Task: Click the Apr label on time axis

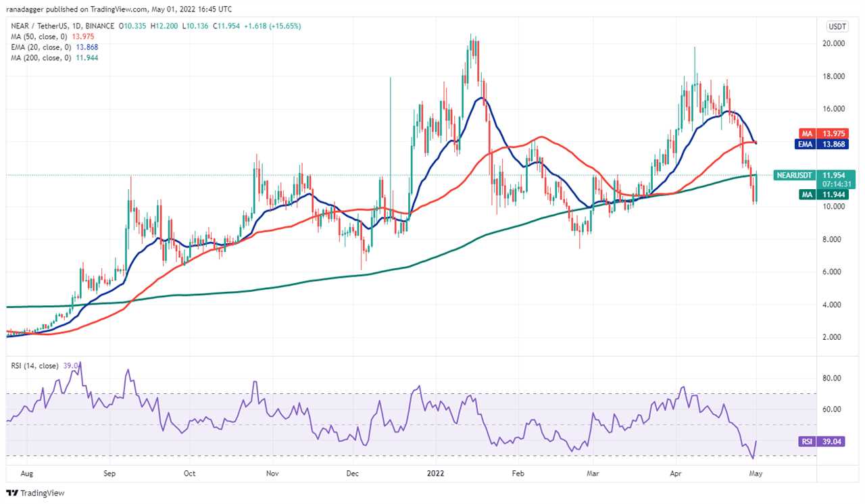Action: tap(676, 474)
